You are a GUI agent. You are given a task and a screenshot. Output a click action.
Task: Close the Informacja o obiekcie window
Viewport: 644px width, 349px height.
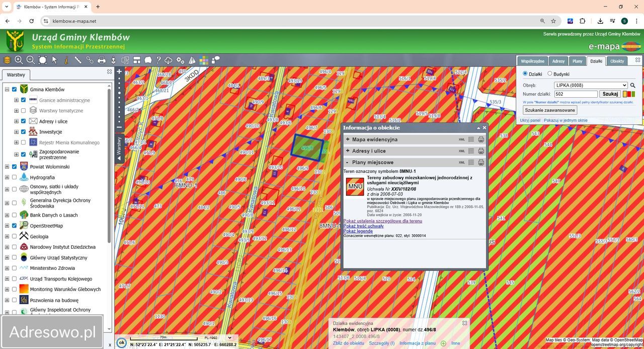pyautogui.click(x=485, y=128)
